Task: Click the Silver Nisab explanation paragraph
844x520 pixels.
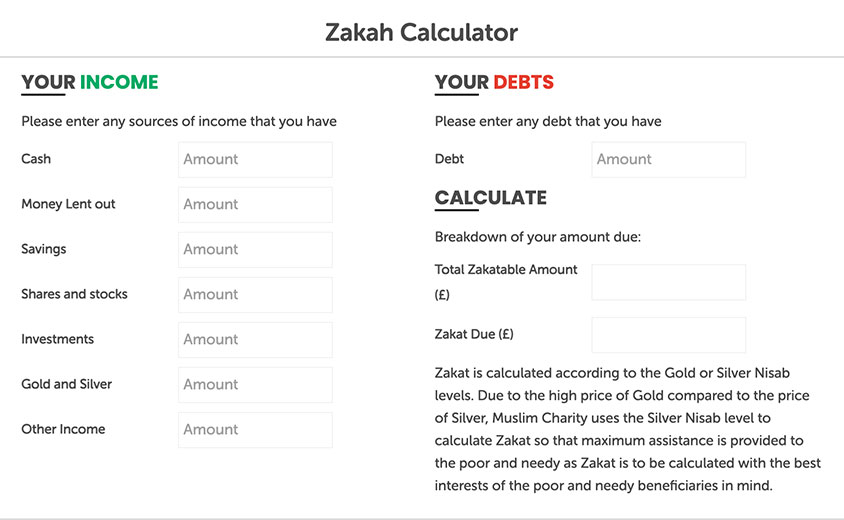Action: click(622, 429)
